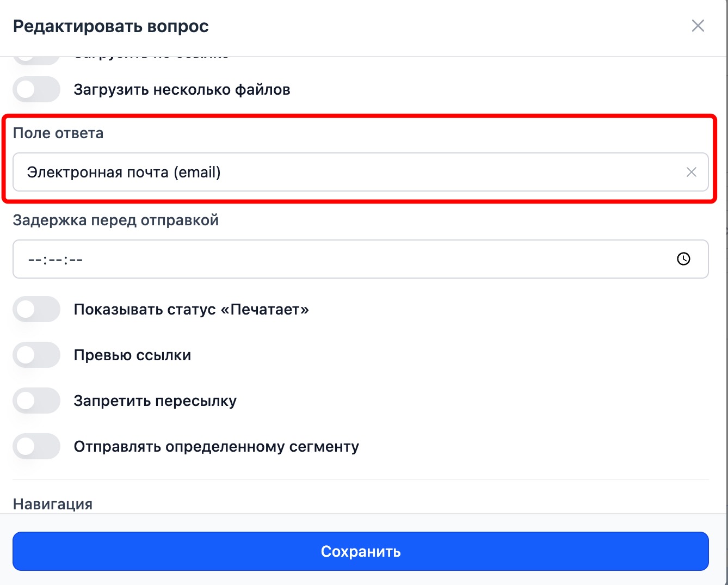Open time picker via clock icon
The image size is (728, 585).
683,259
